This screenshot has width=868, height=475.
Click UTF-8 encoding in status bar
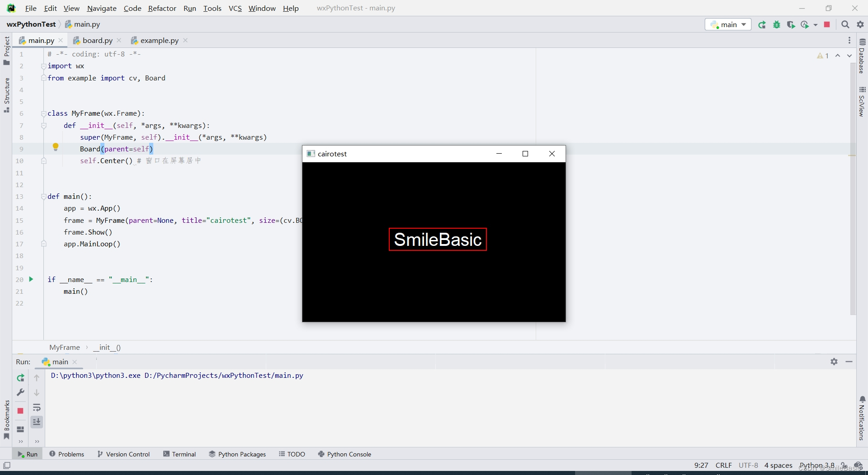click(x=748, y=466)
